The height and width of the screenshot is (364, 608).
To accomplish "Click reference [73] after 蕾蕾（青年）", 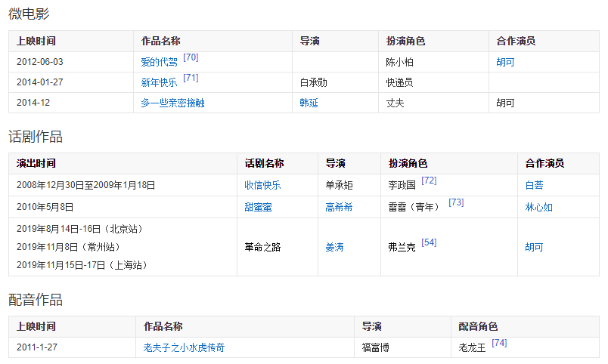I will click(456, 202).
